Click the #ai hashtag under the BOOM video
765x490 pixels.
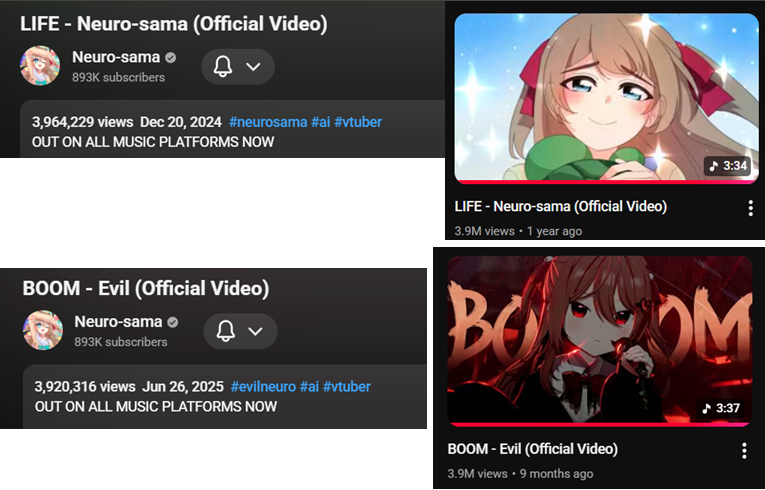pyautogui.click(x=309, y=387)
